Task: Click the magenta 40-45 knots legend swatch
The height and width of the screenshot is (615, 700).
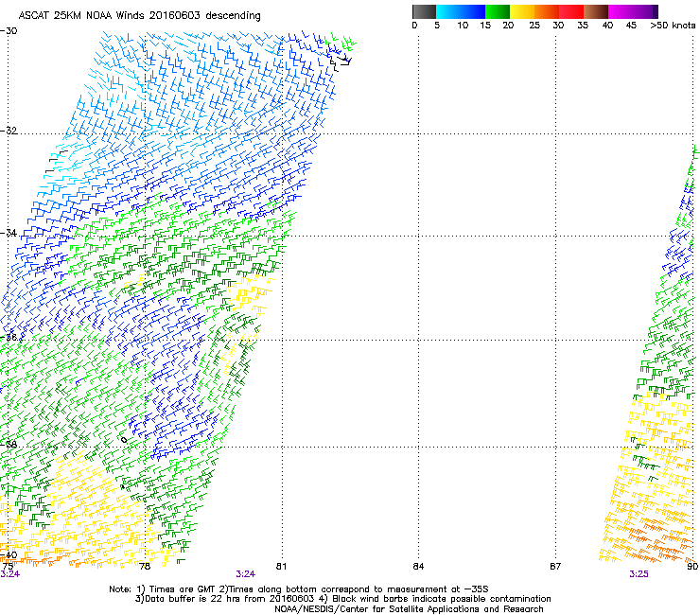Action: point(621,11)
